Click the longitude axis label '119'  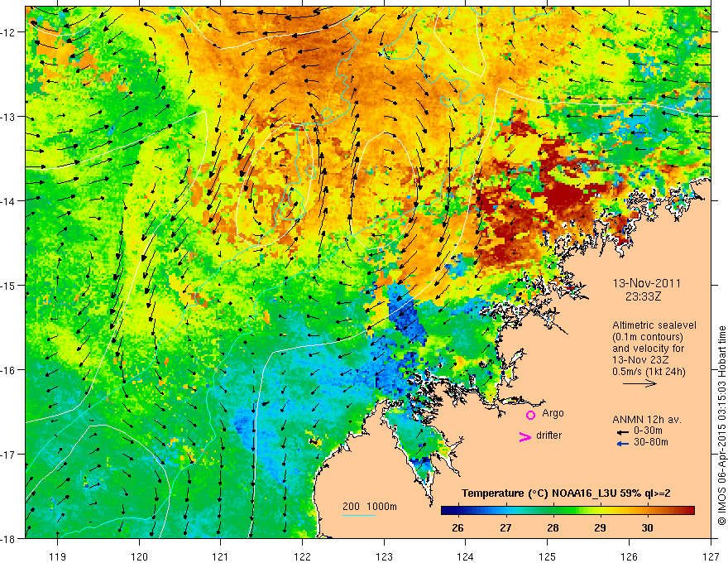pos(58,556)
